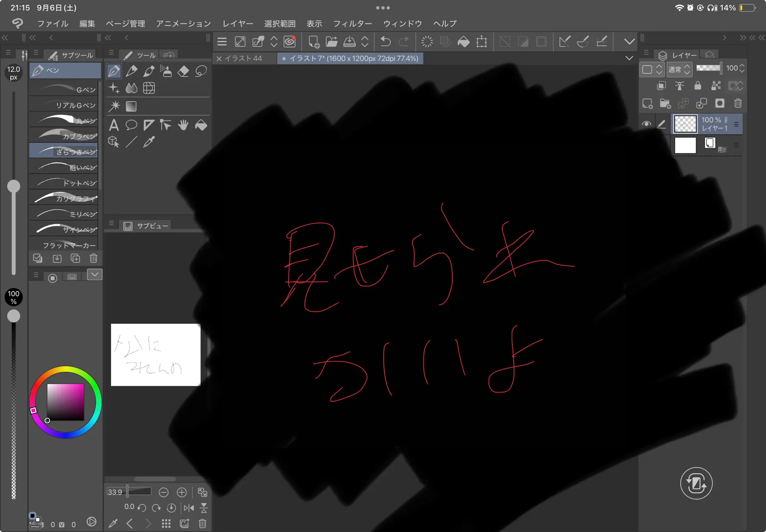Choose the 丸ペン sub tool
This screenshot has height=532, width=766.
pyautogui.click(x=64, y=120)
